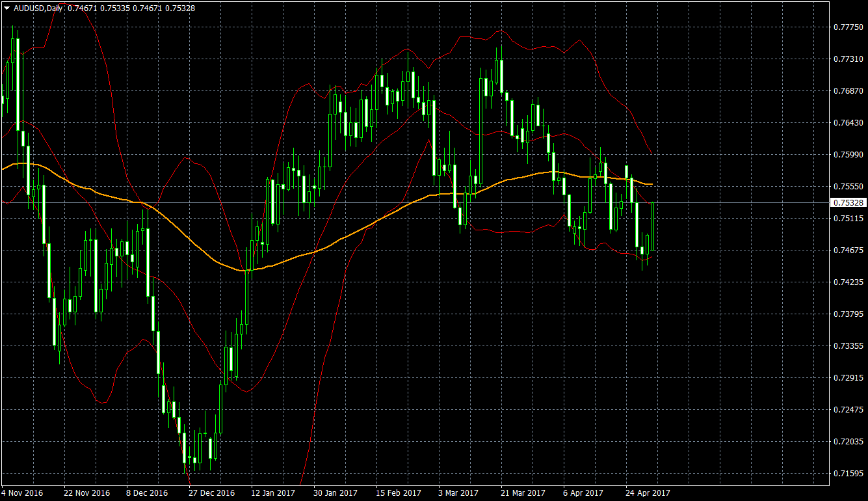Click the small triangle before AUDUSD,Daily

7,8
